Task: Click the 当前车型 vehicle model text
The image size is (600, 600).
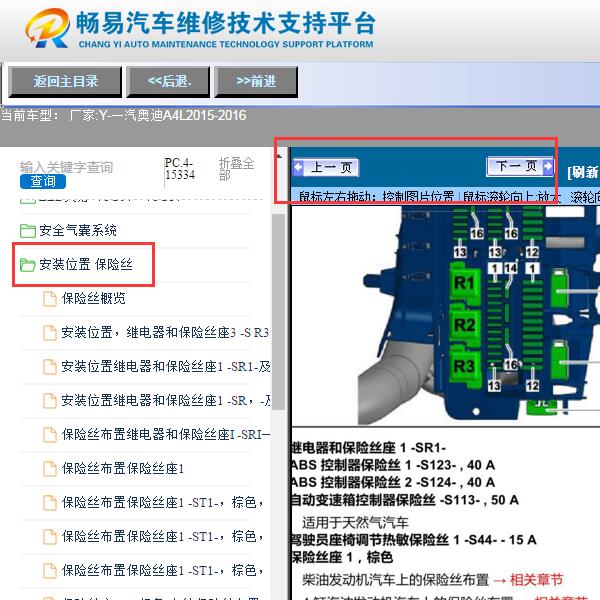Action: [124, 115]
